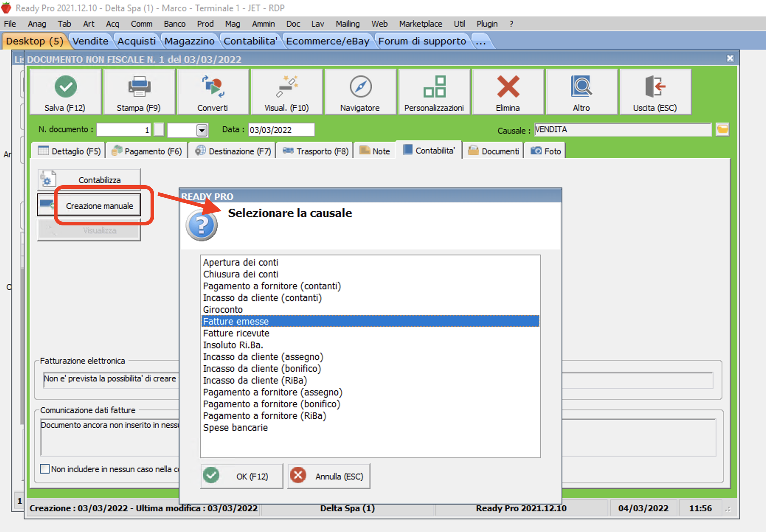This screenshot has width=766, height=532.
Task: Select 'Spese bancarie' causale
Action: (x=370, y=428)
